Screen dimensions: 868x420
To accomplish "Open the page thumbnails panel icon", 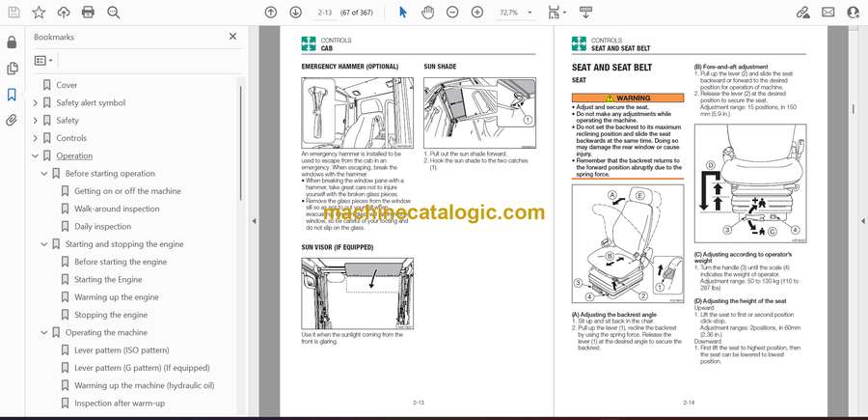I will (12, 69).
